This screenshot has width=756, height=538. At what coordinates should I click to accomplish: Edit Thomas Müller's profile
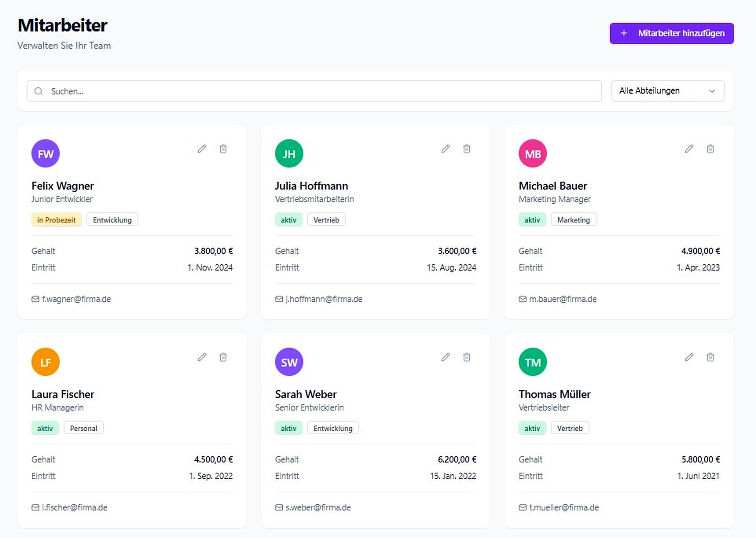[689, 357]
